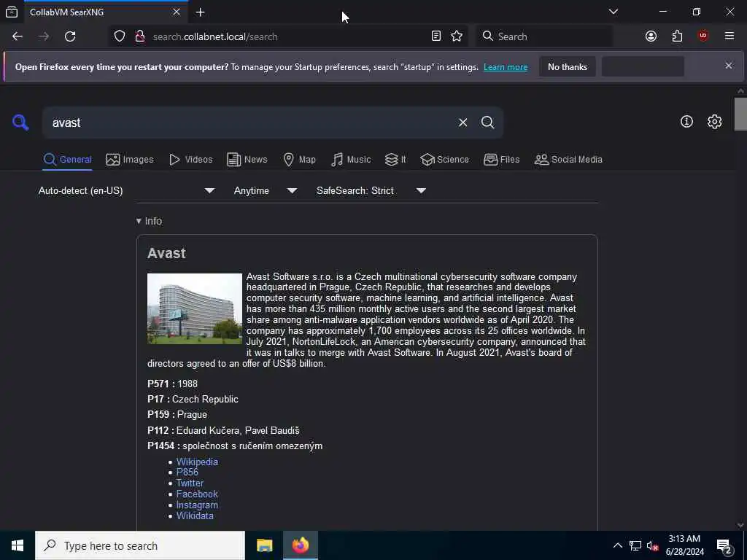747x560 pixels.
Task: Collapse the Info section
Action: 149,221
